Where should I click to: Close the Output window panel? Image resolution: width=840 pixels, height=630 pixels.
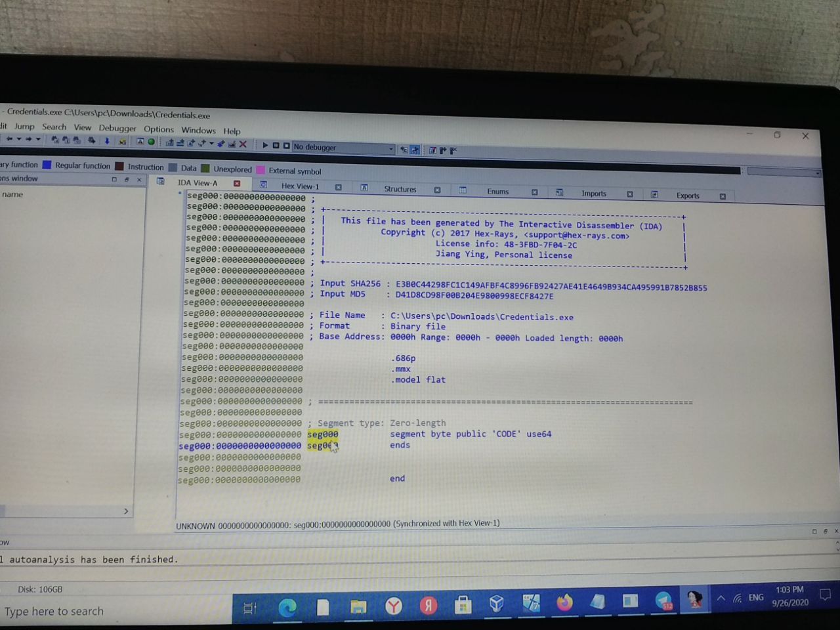click(x=835, y=531)
